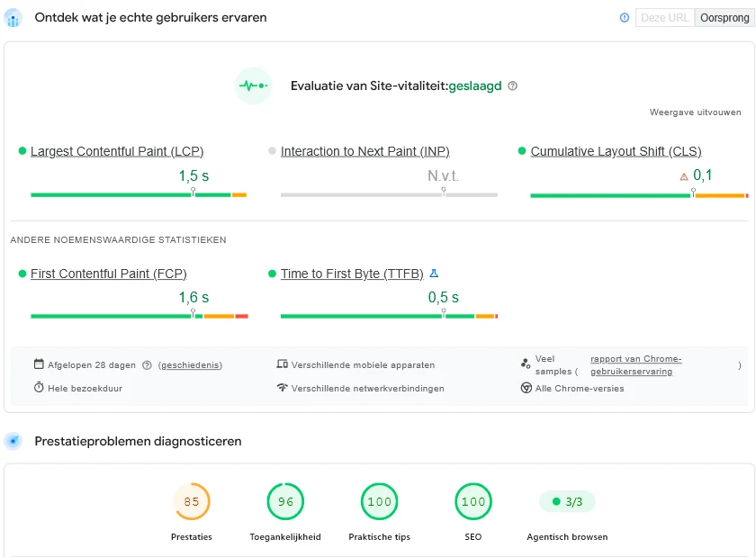This screenshot has width=756, height=557.
Task: Click the INP grey distribution bar
Action: coord(389,195)
